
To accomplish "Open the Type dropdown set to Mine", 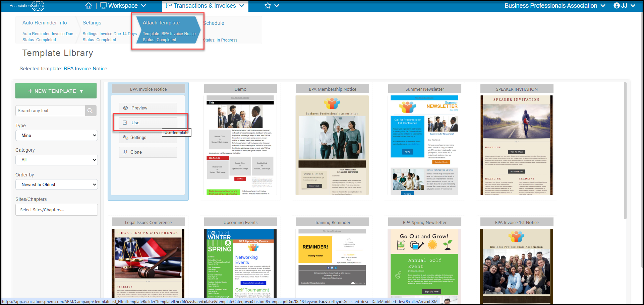I will pos(57,135).
